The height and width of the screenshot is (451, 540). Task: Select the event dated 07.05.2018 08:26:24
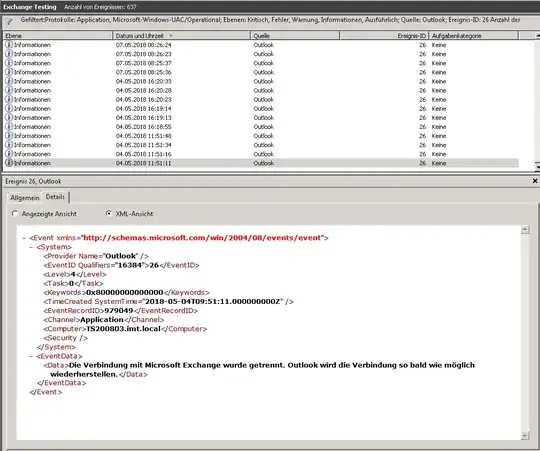click(x=261, y=45)
